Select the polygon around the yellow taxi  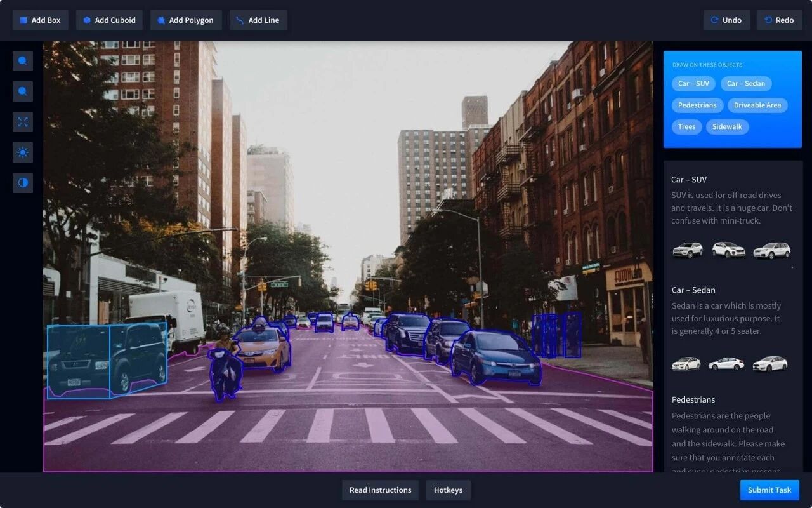coord(261,346)
